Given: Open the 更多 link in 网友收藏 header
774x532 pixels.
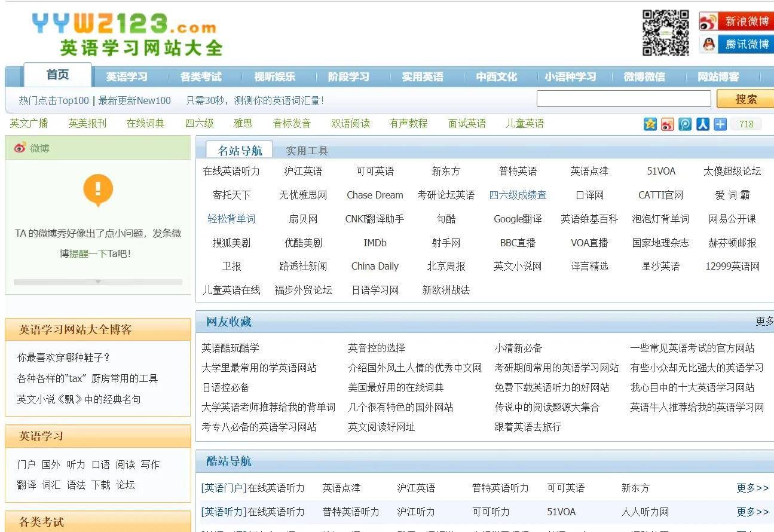Looking at the screenshot, I should tap(764, 321).
